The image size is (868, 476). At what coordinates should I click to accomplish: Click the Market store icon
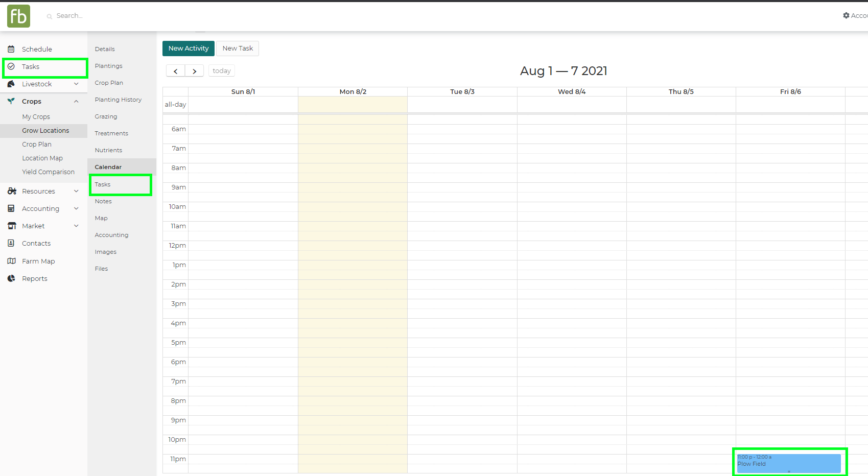click(12, 226)
